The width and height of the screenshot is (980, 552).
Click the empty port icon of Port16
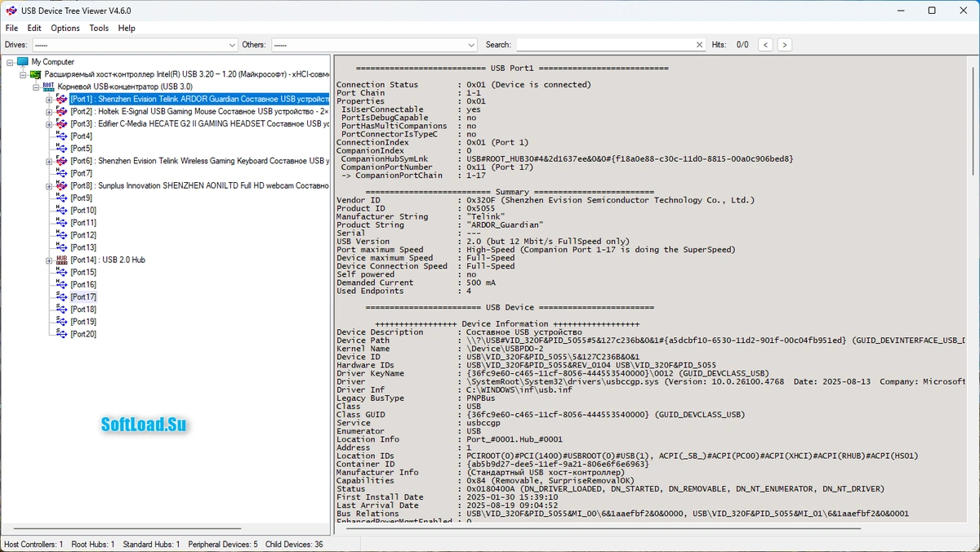pyautogui.click(x=62, y=284)
